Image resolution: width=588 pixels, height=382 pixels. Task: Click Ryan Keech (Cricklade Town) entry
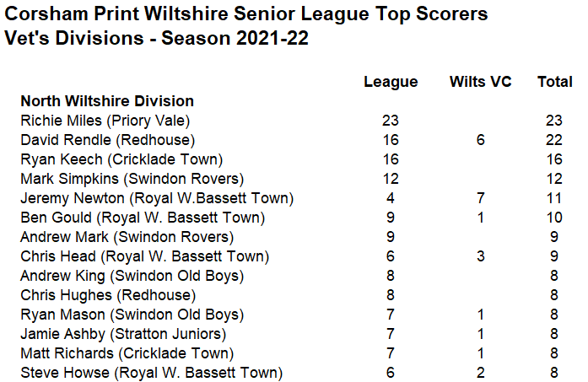[121, 159]
